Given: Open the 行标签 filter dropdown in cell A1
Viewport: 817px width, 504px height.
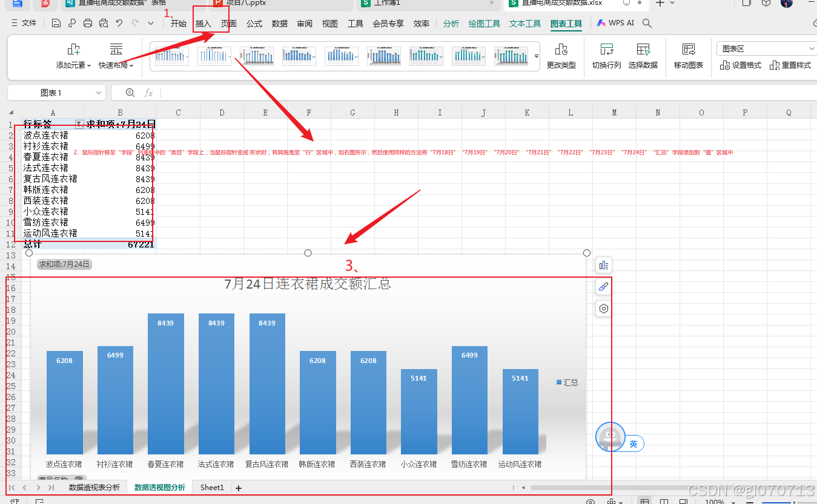Looking at the screenshot, I should (79, 124).
